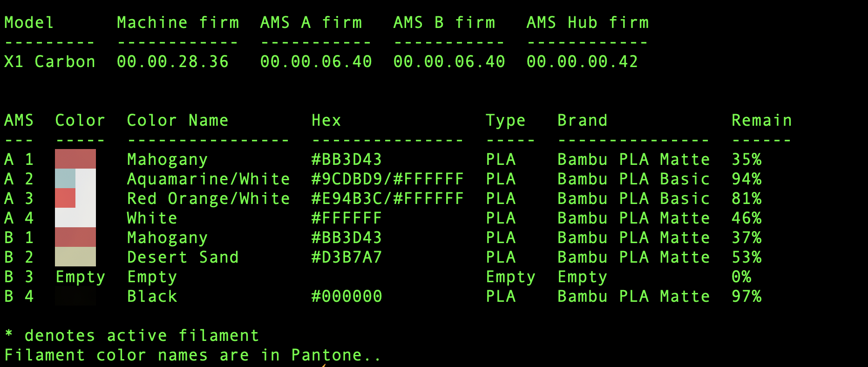
Task: Click the Red Orange/White swatch in row A 3
Action: 75,198
